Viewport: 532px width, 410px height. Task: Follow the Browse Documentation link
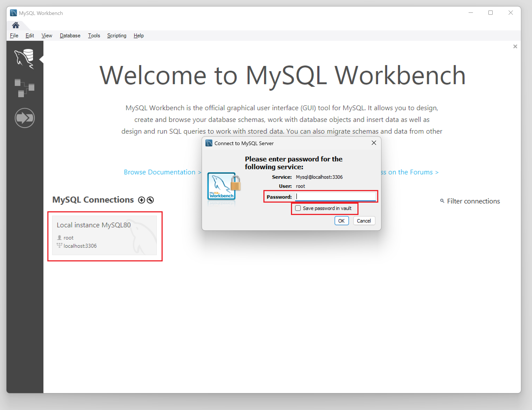point(162,172)
